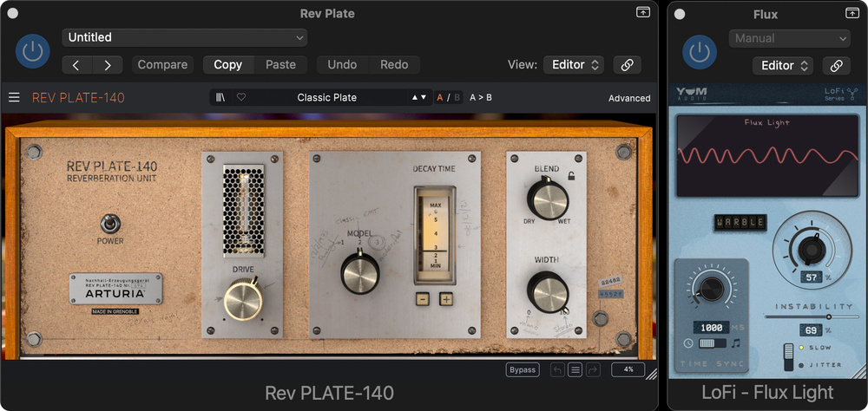868x411 pixels.
Task: Click the Flux window link icon
Action: [x=835, y=66]
